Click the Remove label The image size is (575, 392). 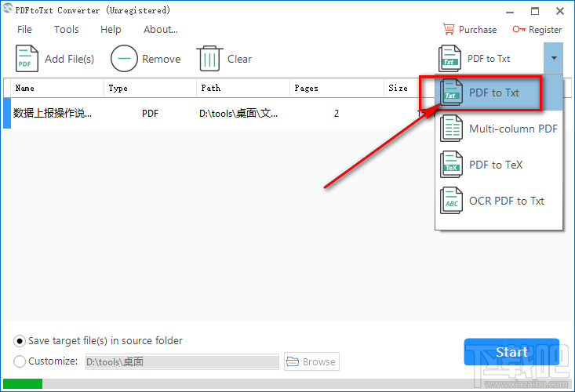pyautogui.click(x=162, y=59)
